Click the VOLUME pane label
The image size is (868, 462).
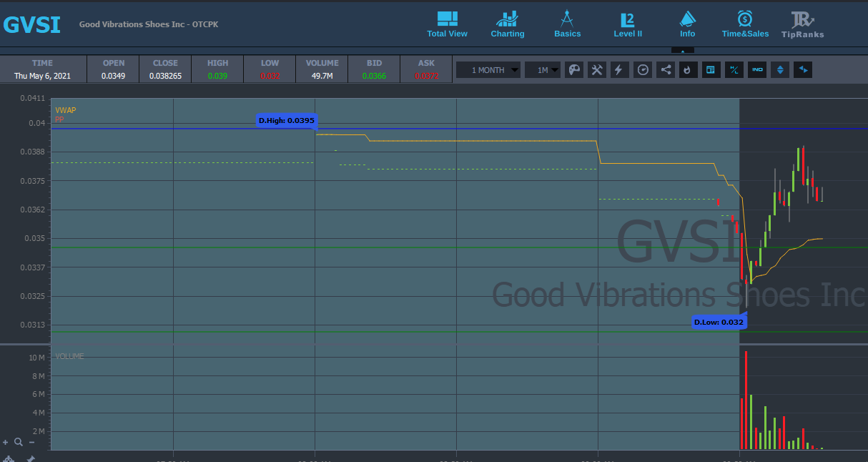(x=69, y=356)
